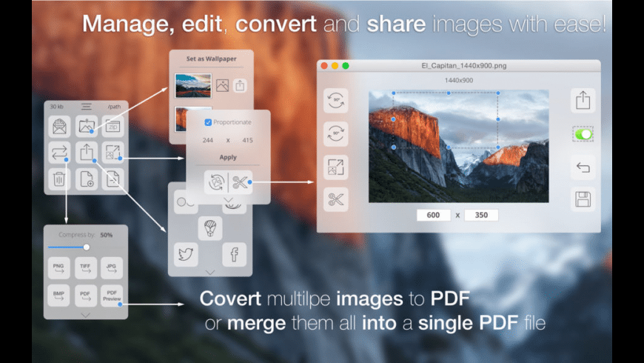Click the share icon in the editor window
Viewport: 644px width, 363px height.
[x=583, y=100]
